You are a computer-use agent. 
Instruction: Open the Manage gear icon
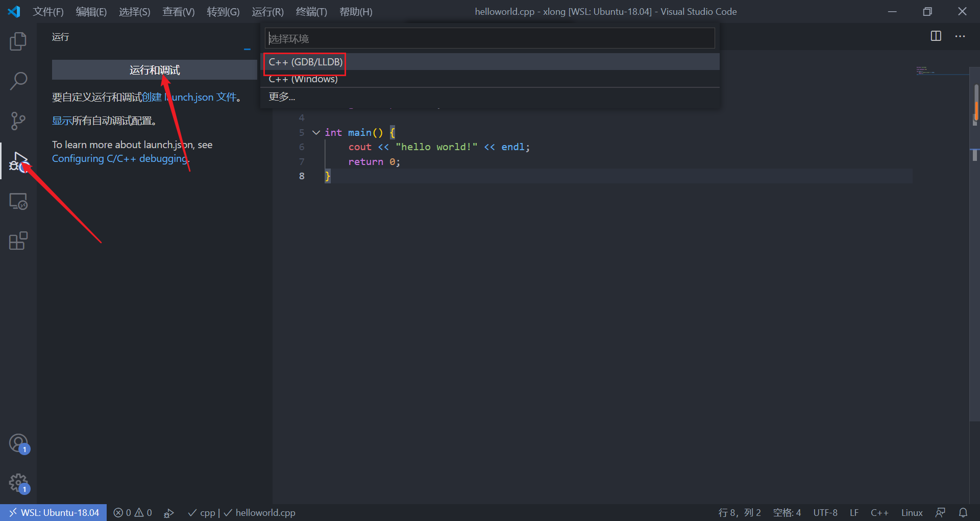18,482
